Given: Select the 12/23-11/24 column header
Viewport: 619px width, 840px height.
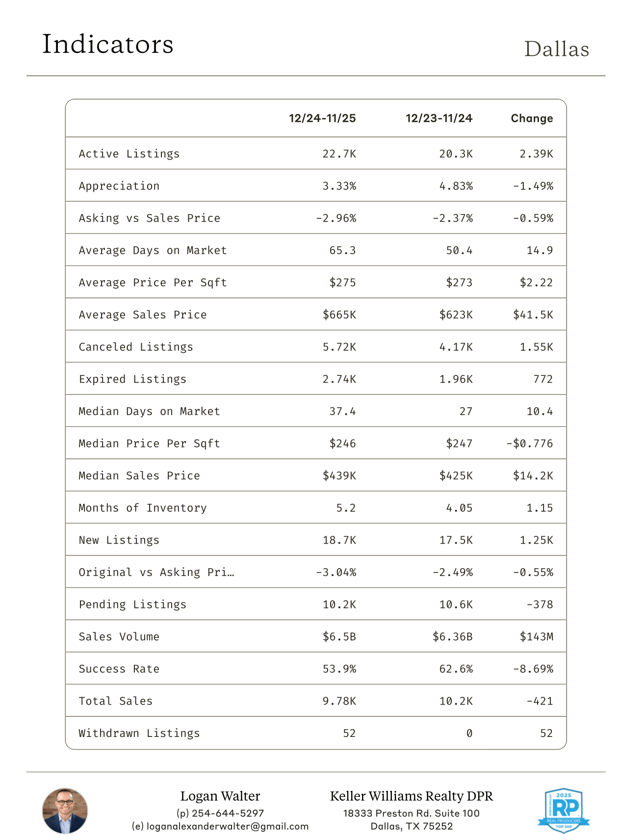Looking at the screenshot, I should pos(439,118).
